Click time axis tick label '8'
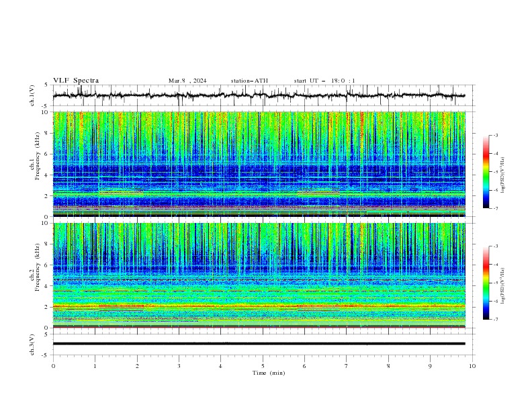The height and width of the screenshot is (411, 532). point(388,366)
